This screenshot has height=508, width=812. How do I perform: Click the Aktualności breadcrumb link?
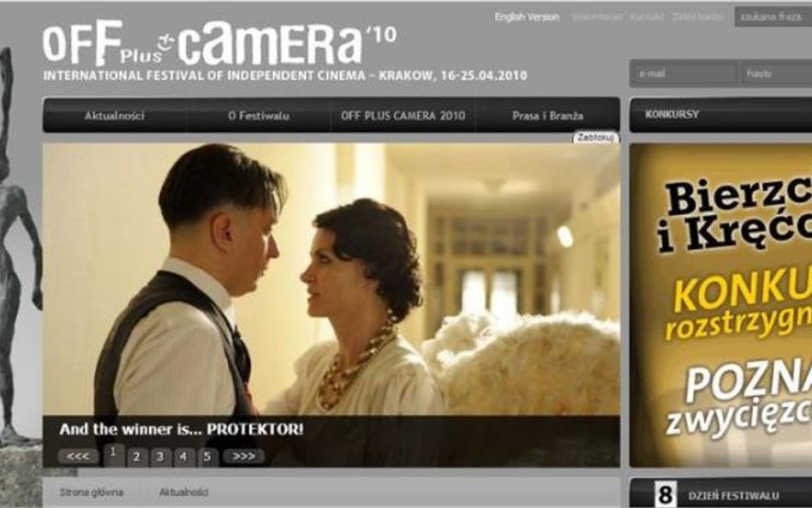click(183, 492)
